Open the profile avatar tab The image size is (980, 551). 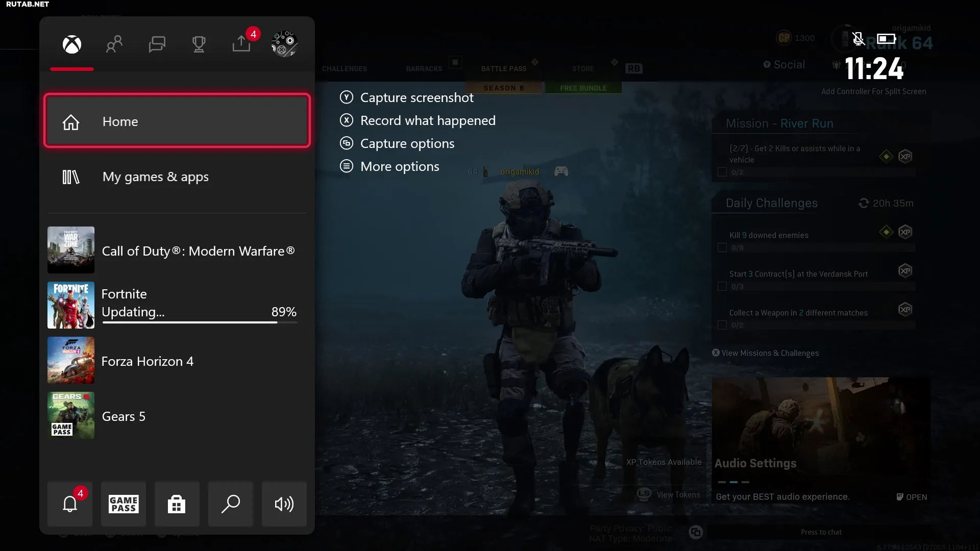[x=284, y=44]
